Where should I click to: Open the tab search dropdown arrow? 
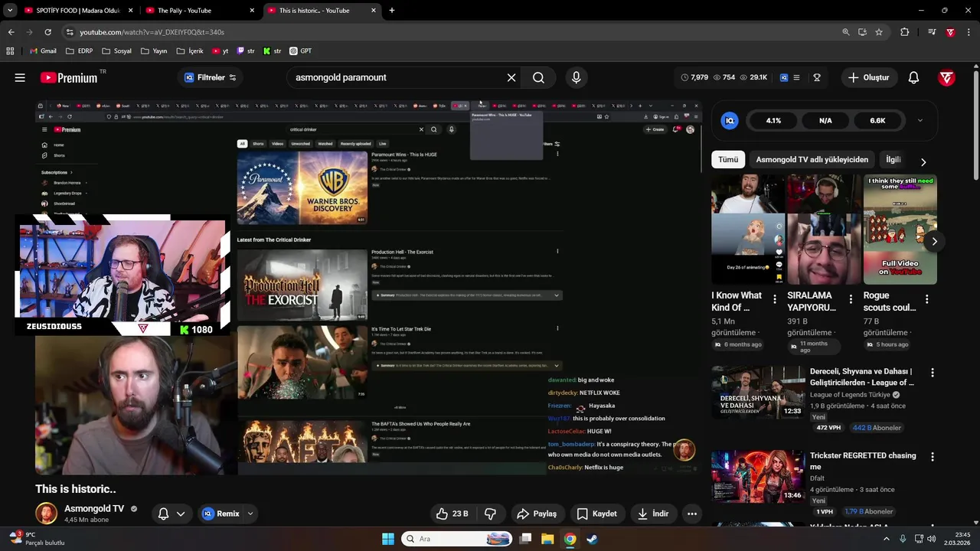(x=9, y=11)
